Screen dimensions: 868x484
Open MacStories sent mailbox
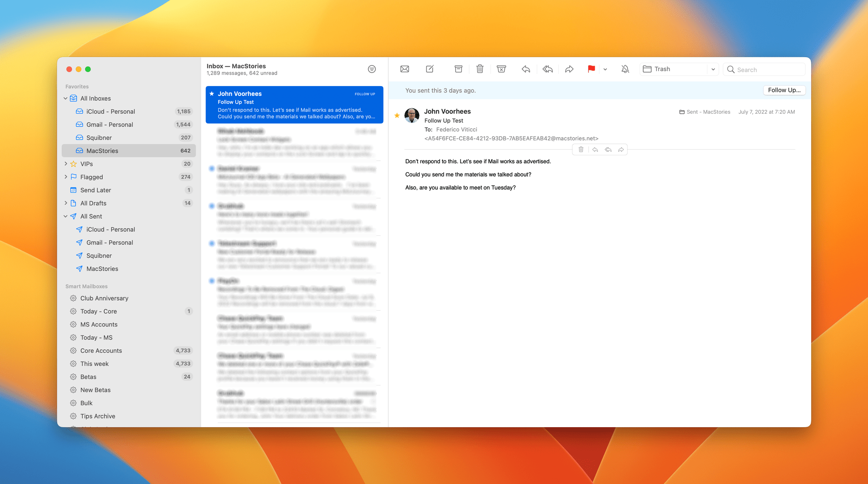pyautogui.click(x=129, y=269)
